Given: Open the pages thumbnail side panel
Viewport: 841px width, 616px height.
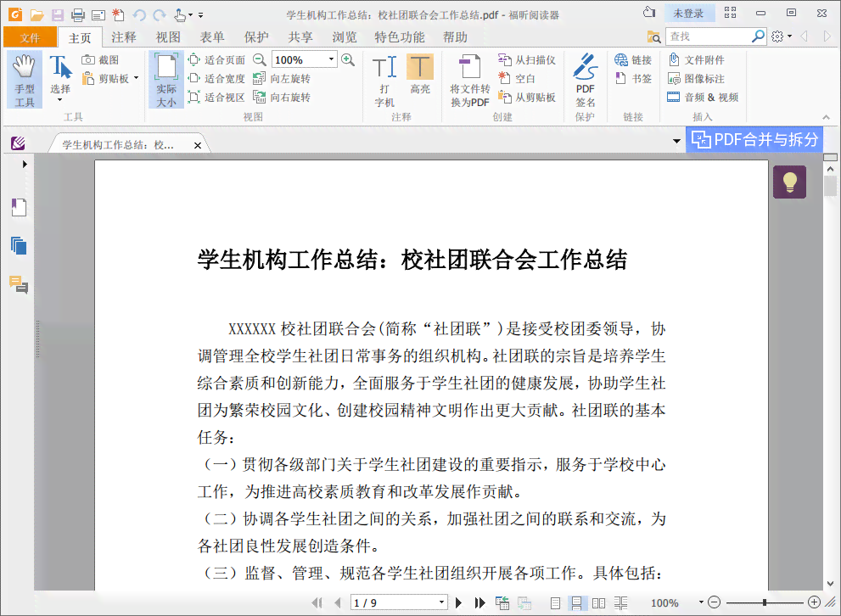Looking at the screenshot, I should tap(19, 246).
